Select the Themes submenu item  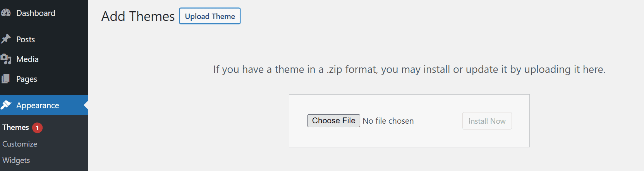15,127
